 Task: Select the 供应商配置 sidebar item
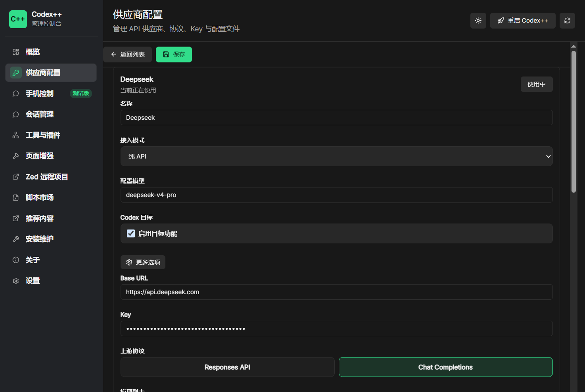(x=51, y=73)
